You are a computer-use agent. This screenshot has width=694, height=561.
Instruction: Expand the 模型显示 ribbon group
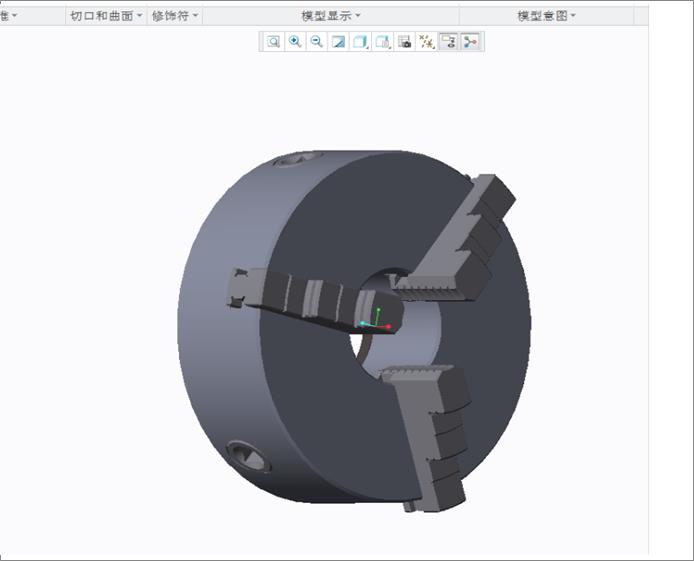pyautogui.click(x=331, y=16)
